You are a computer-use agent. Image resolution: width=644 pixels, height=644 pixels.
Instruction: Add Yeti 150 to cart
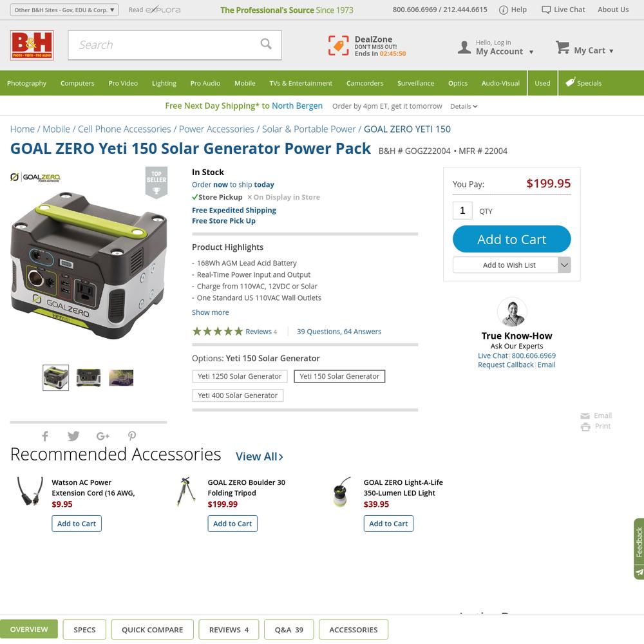[x=512, y=239]
